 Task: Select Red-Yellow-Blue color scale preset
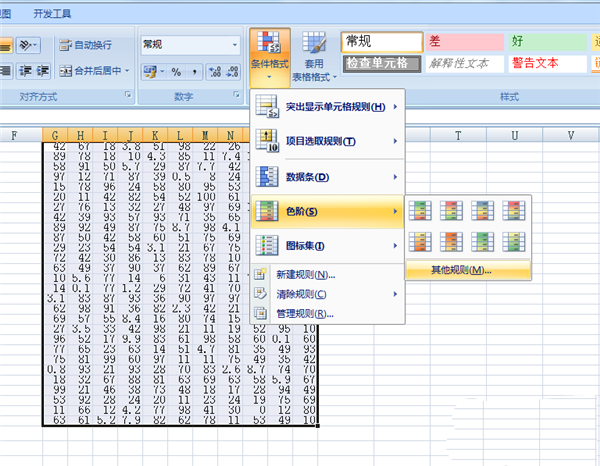[x=514, y=210]
